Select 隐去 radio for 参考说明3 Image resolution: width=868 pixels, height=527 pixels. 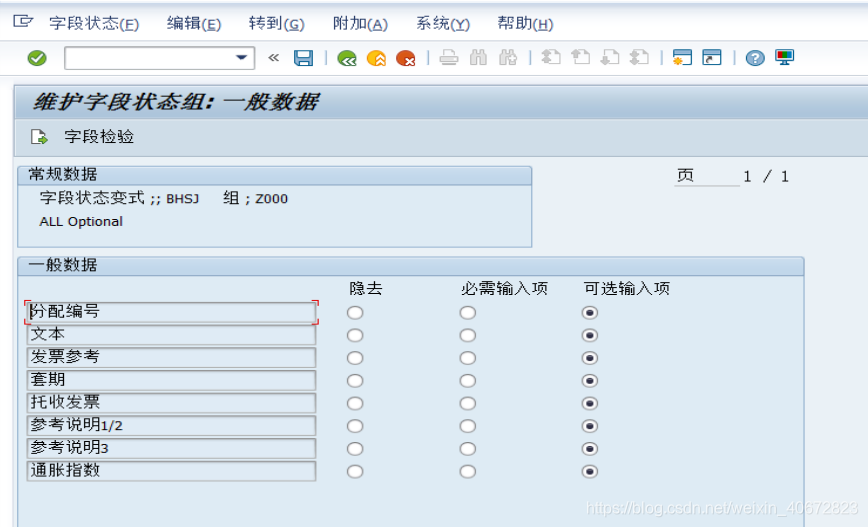point(355,449)
